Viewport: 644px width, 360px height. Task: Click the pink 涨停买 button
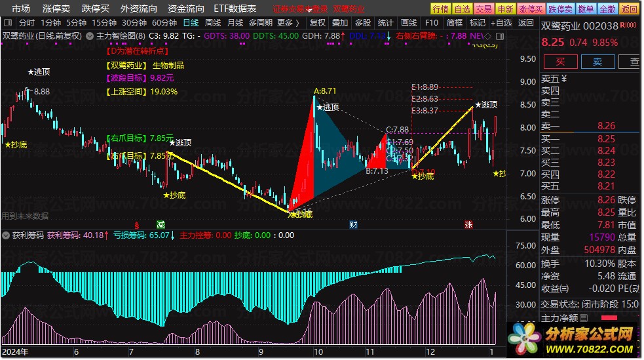coord(531,9)
